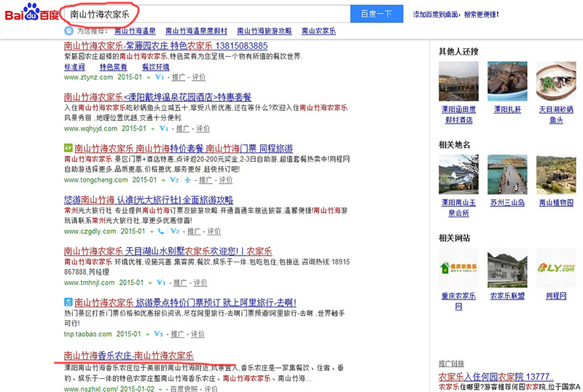Open result 南山竹海香乐农庄-南山竹海农家乐
Screen dimensions: 583x392
coord(129,355)
